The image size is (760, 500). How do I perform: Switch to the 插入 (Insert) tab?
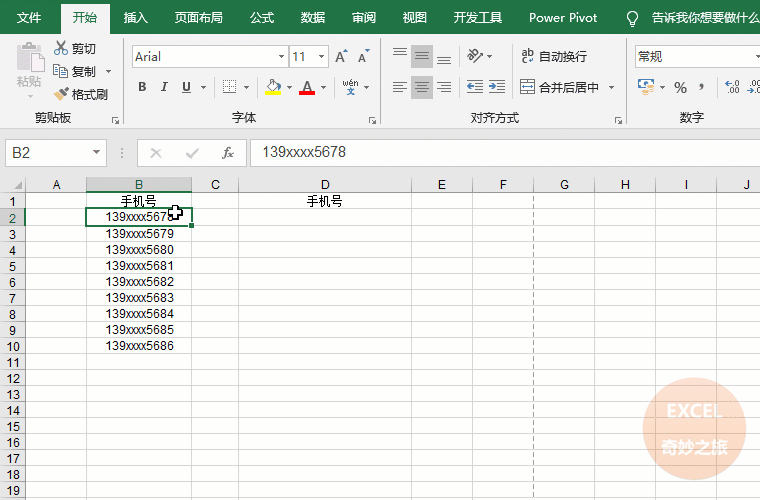(135, 18)
